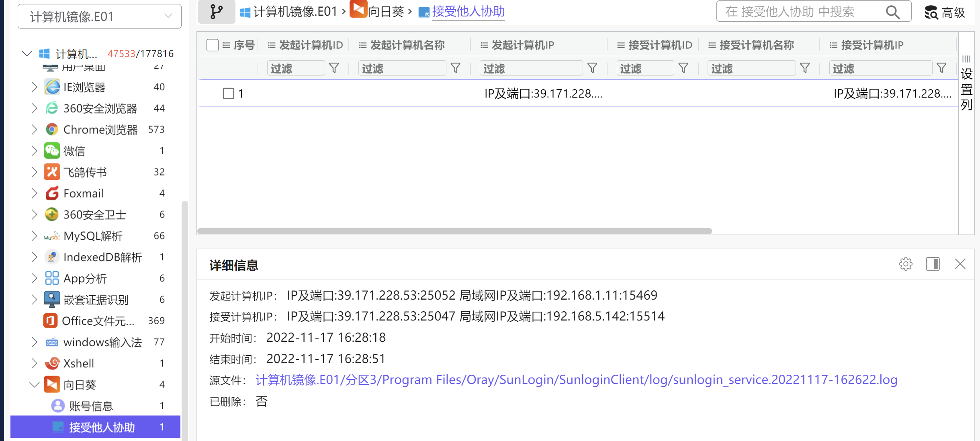Toggle the detail panel side layout icon
Viewport: 980px width, 441px height.
click(x=933, y=264)
